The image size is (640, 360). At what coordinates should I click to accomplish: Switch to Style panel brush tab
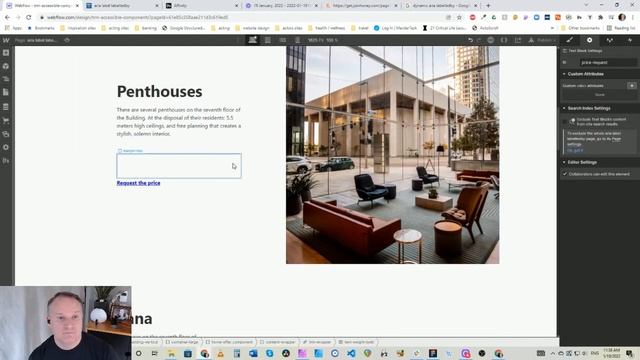[569, 40]
